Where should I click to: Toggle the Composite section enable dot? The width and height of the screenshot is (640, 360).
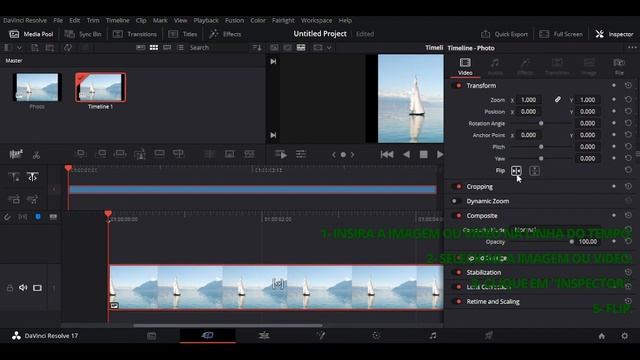(458, 216)
